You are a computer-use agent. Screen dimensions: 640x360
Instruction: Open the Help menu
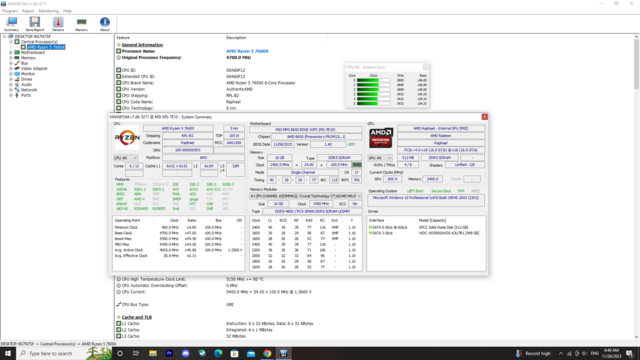(x=67, y=11)
